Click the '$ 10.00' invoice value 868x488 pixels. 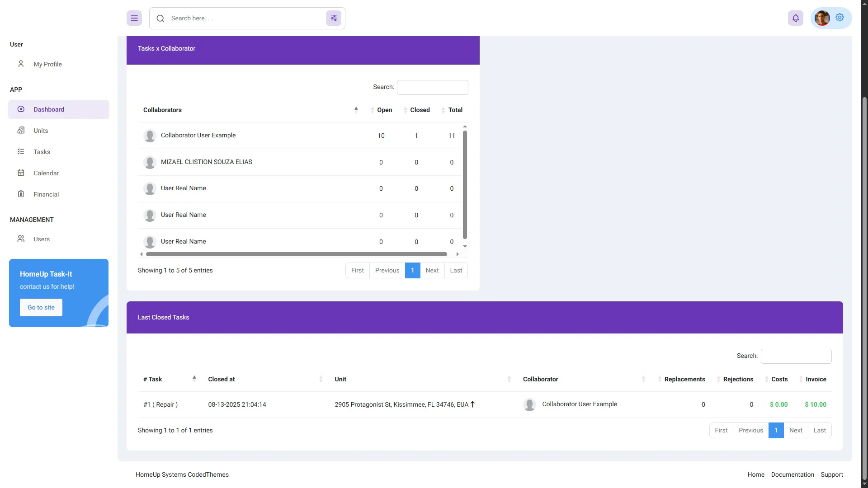816,404
